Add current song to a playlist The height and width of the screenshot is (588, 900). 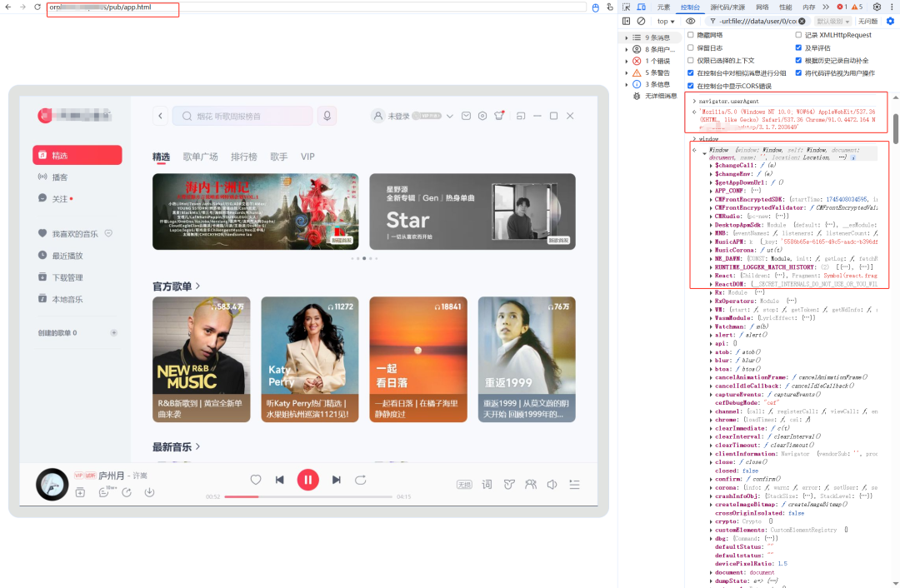80,492
